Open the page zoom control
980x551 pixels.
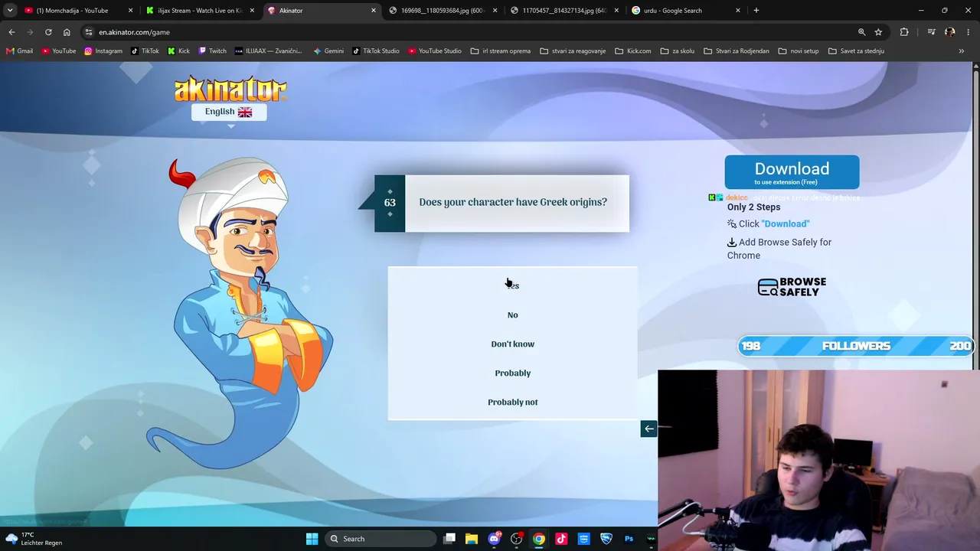[861, 32]
